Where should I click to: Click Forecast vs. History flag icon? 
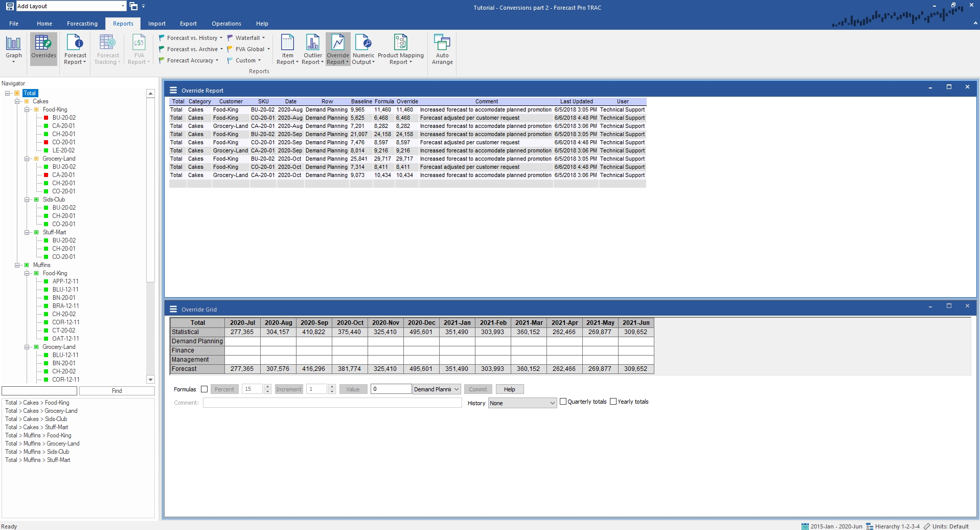point(162,38)
